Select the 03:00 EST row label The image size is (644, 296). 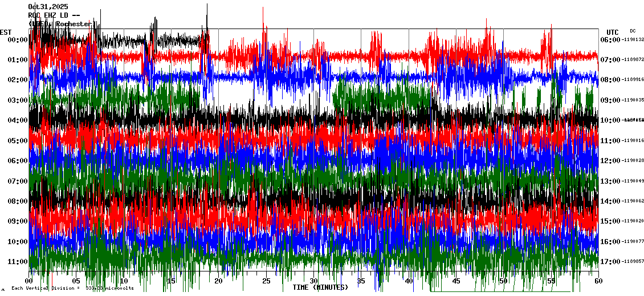18,100
